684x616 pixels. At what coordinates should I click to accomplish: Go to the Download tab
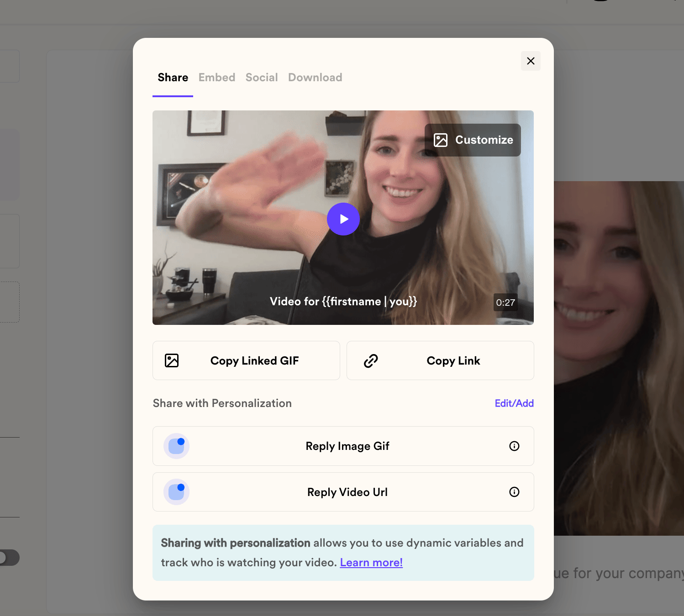[315, 78]
